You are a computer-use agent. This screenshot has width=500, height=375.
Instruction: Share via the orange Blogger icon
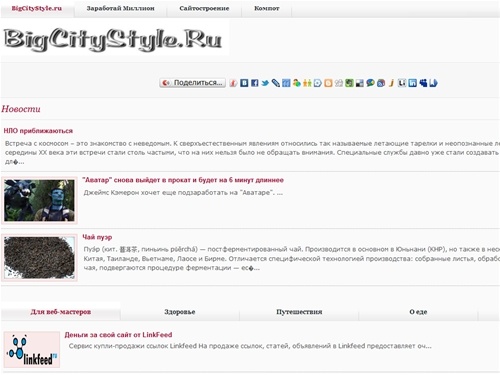tap(328, 83)
